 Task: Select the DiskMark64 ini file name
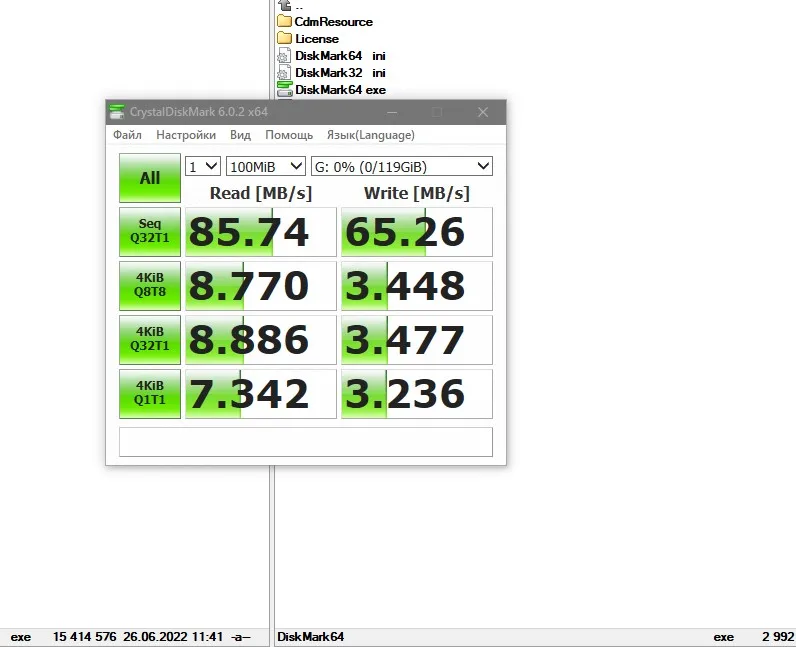click(x=340, y=56)
